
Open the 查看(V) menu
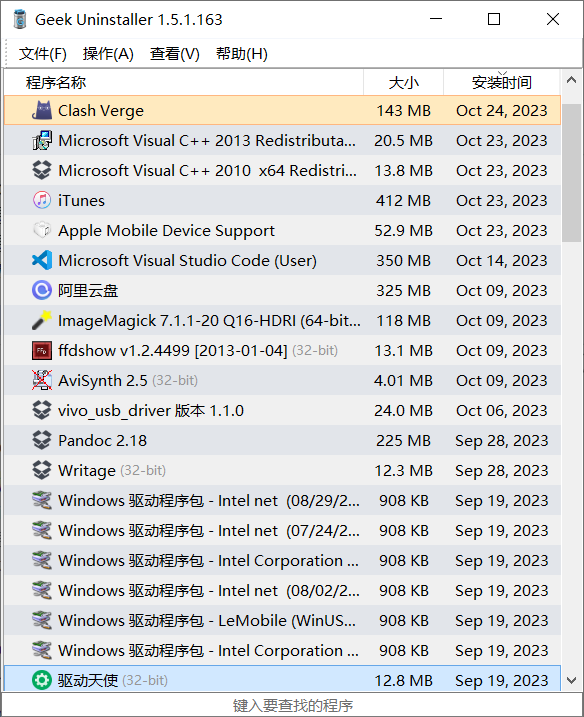click(x=175, y=54)
